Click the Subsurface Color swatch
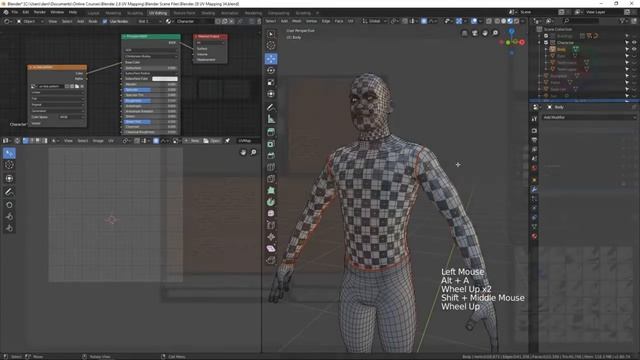Image resolution: width=640 pixels, height=360 pixels. 164,78
